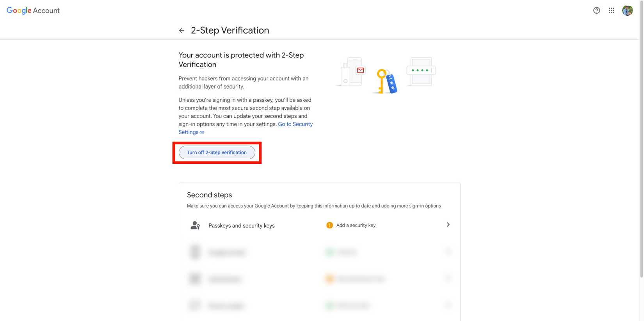Click the passkeys person-with-key icon
644x321 pixels.
(x=195, y=225)
